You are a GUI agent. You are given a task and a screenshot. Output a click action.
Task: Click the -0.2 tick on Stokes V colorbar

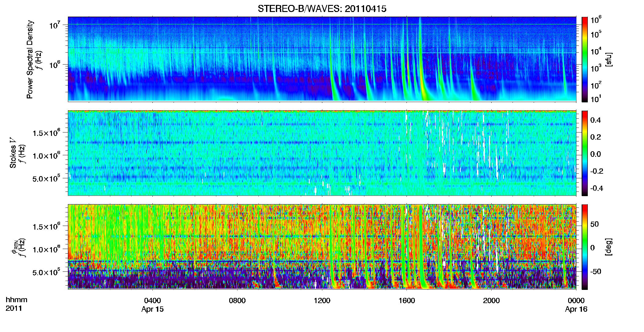(597, 171)
